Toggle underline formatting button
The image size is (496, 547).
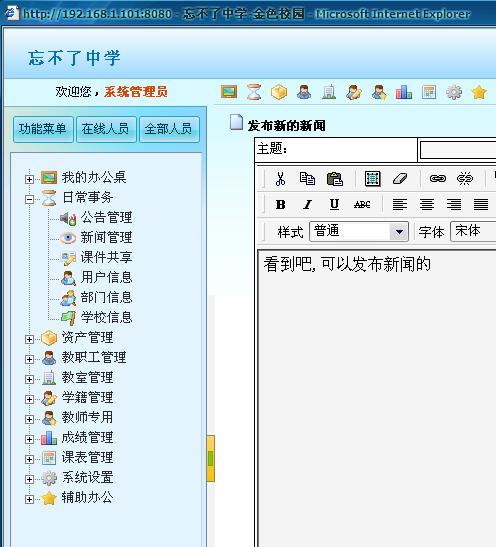(335, 204)
